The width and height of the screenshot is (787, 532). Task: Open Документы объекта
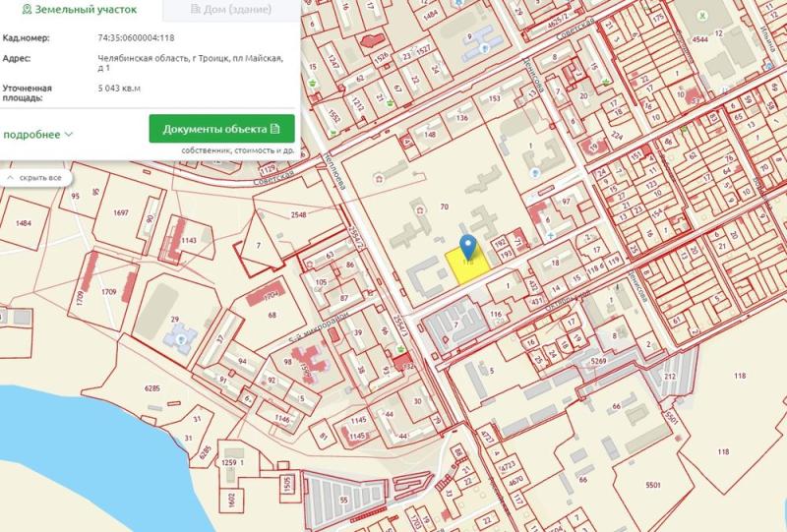point(221,129)
